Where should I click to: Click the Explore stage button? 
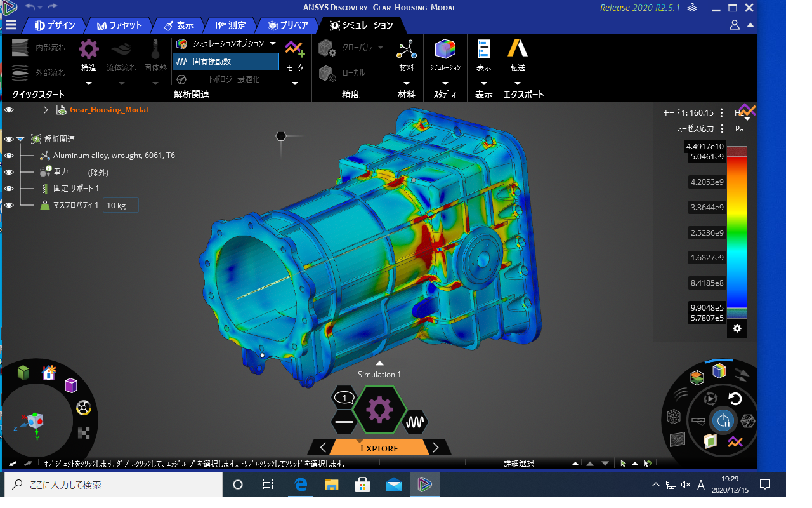pos(379,448)
